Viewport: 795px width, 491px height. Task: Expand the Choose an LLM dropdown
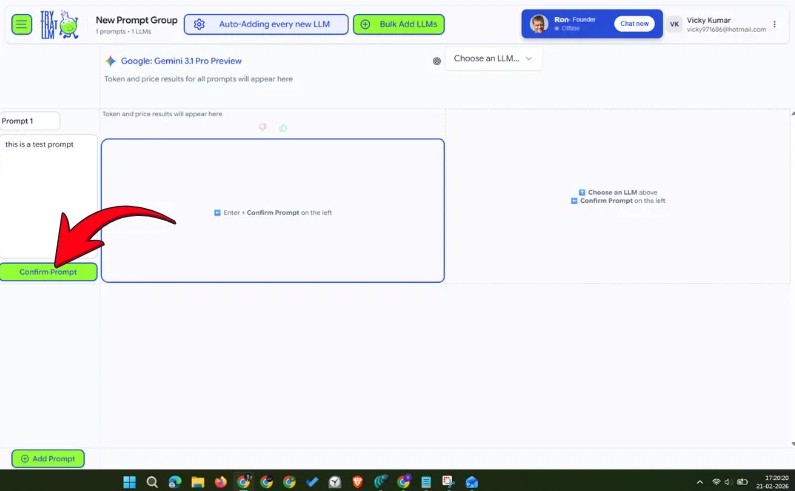tap(493, 59)
